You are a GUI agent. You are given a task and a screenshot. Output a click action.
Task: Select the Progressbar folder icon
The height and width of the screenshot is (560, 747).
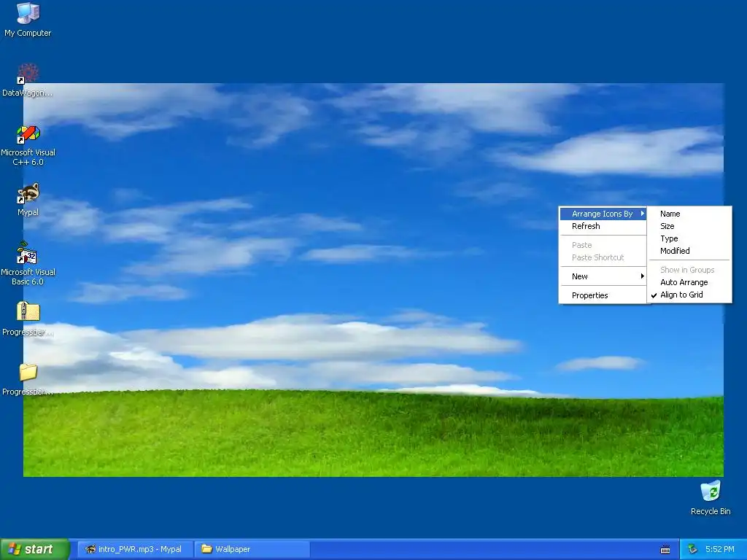coord(28,372)
